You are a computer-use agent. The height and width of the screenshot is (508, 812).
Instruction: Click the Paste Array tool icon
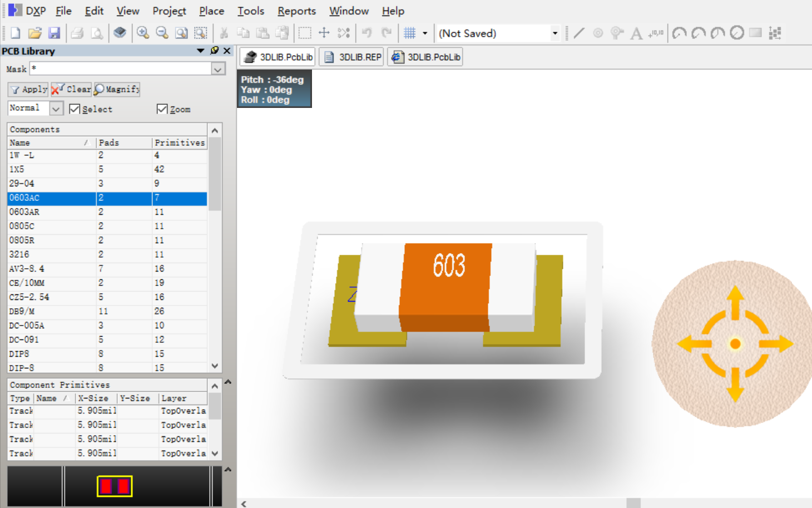[x=775, y=33]
